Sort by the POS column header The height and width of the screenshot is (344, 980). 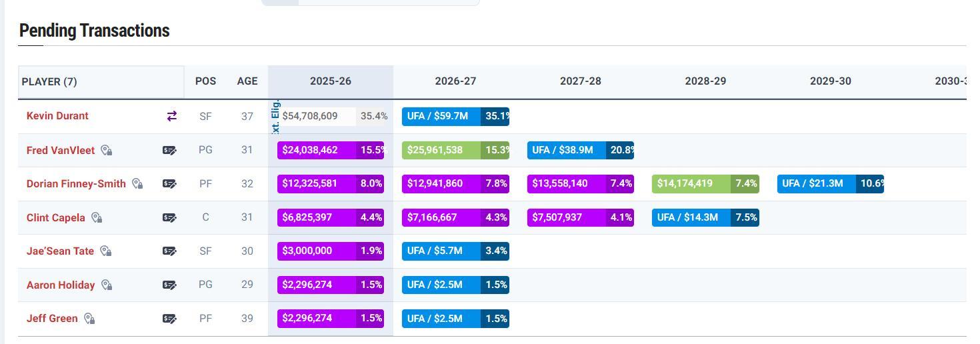[x=205, y=81]
